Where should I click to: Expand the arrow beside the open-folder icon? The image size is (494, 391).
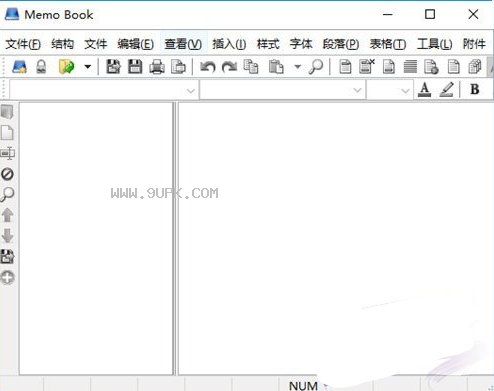[x=88, y=67]
